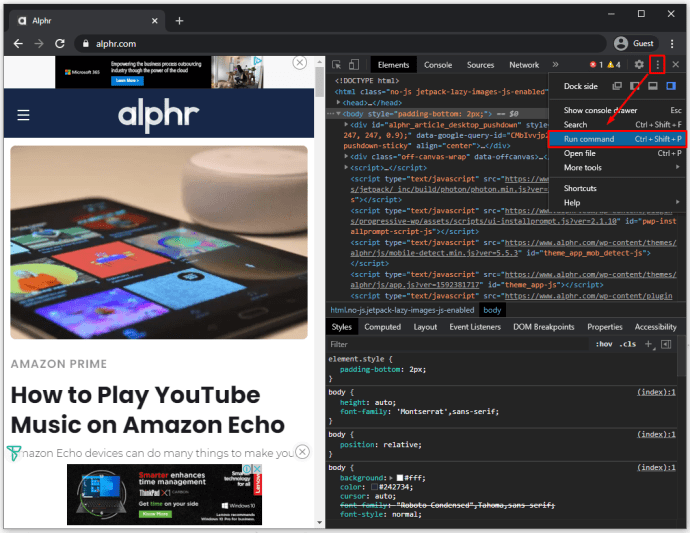Switch to the Sources tab
Viewport: 690px width, 533px height.
click(x=480, y=65)
